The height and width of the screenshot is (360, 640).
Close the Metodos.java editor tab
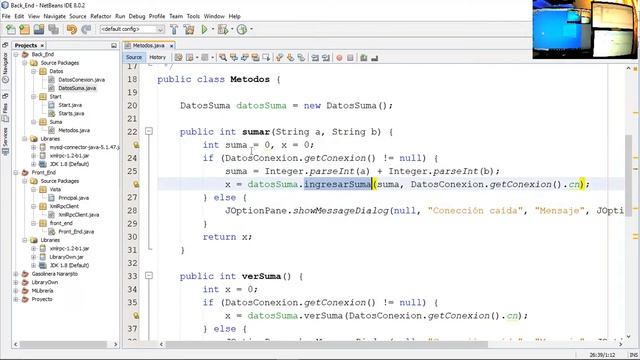pyautogui.click(x=171, y=46)
